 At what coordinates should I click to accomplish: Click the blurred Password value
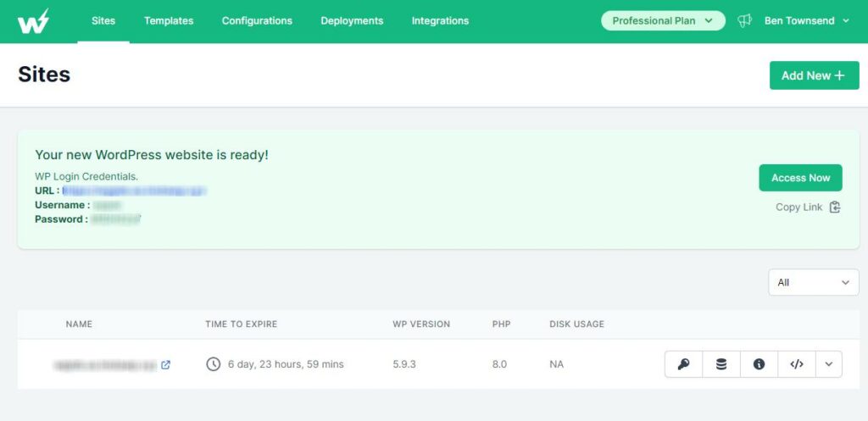tap(115, 219)
